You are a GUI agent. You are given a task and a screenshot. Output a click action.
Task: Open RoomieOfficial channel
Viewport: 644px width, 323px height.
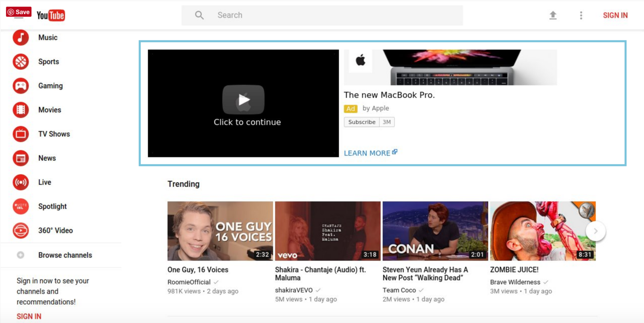(189, 282)
